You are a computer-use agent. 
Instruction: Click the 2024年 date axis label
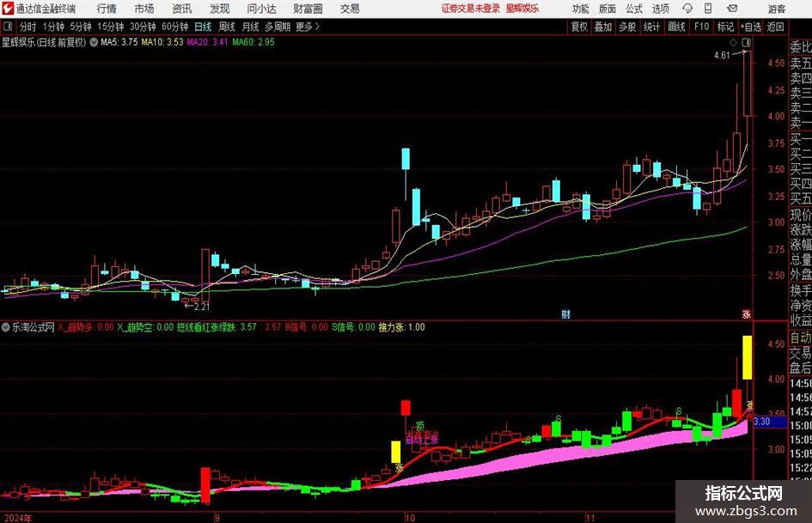pyautogui.click(x=17, y=518)
